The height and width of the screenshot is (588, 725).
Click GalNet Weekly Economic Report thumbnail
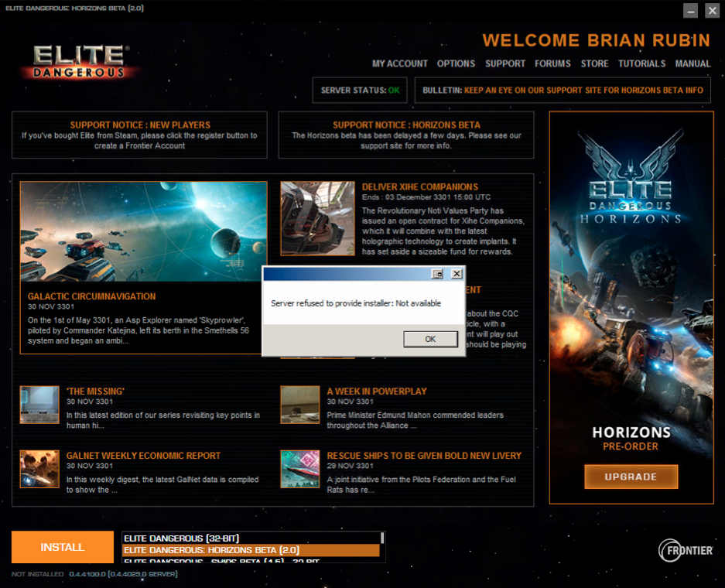click(x=39, y=469)
